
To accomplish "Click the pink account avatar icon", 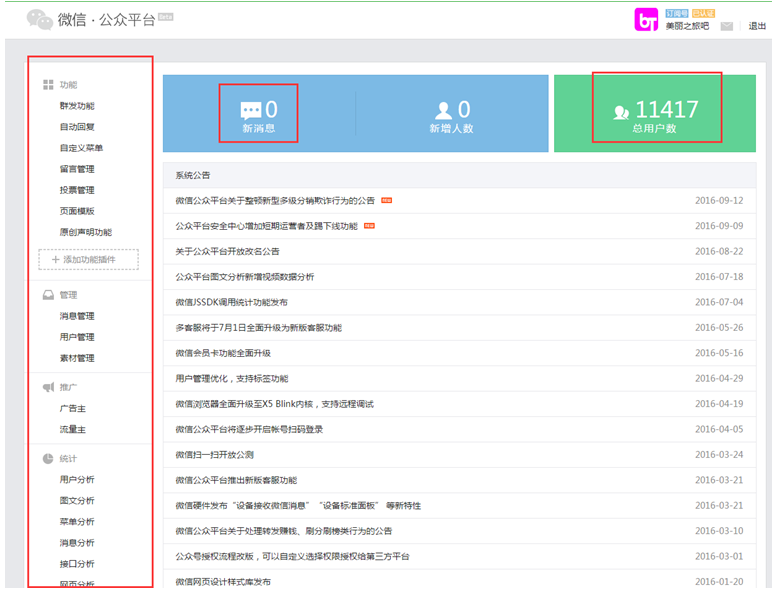I will pyautogui.click(x=646, y=20).
